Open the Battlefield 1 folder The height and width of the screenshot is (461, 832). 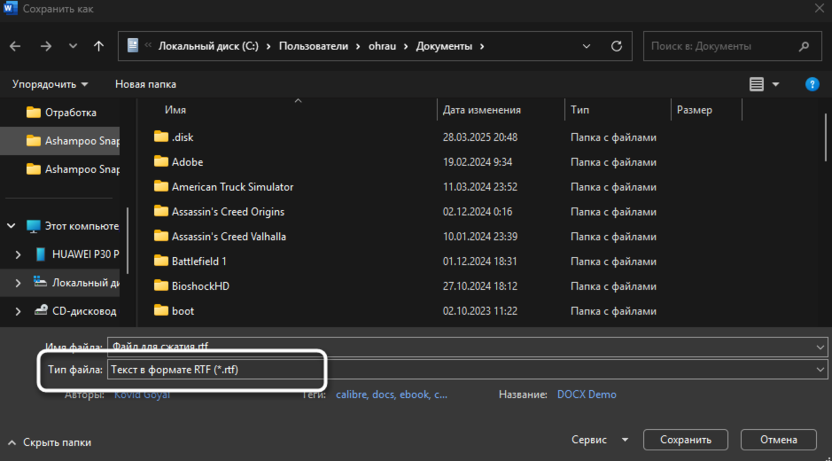tap(198, 261)
